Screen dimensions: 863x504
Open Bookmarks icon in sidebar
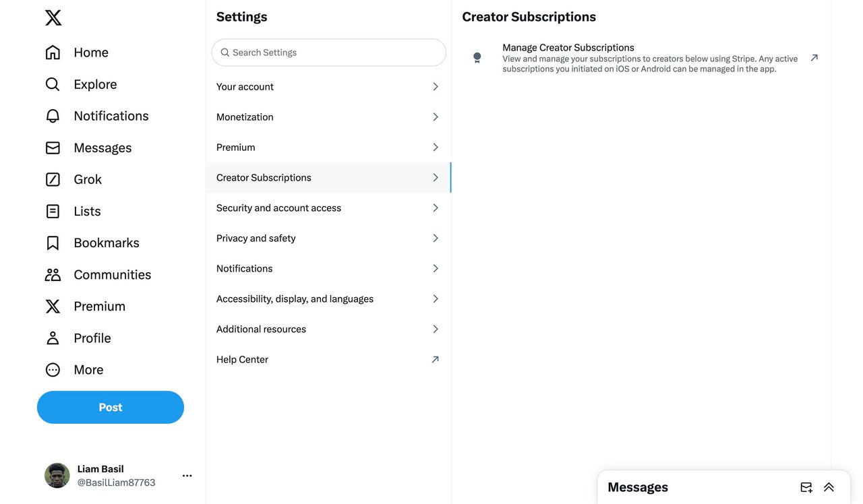pos(53,243)
